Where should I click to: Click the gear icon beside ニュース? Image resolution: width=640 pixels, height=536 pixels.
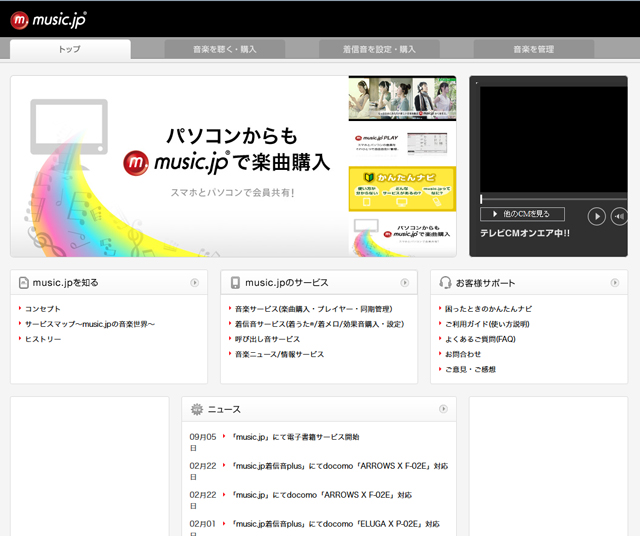[197, 409]
